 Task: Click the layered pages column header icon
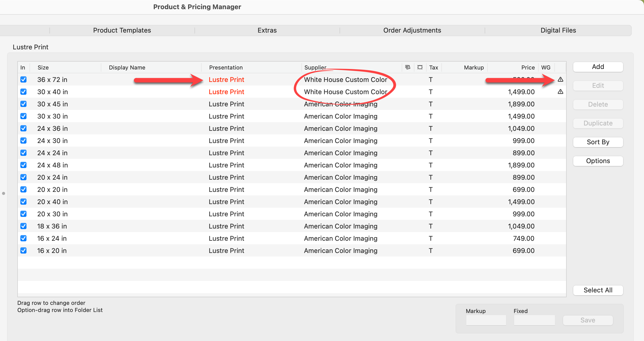[x=408, y=67]
